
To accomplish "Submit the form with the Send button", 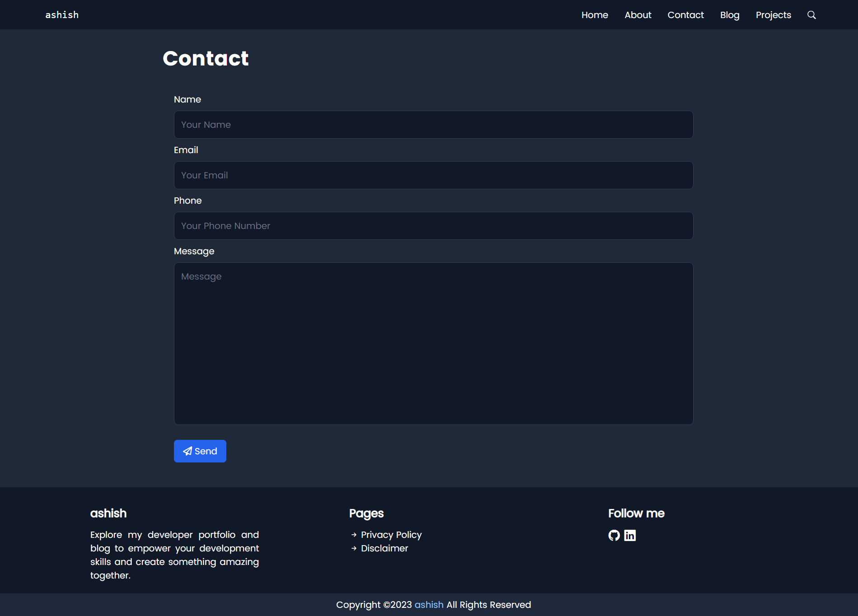I will pos(200,451).
